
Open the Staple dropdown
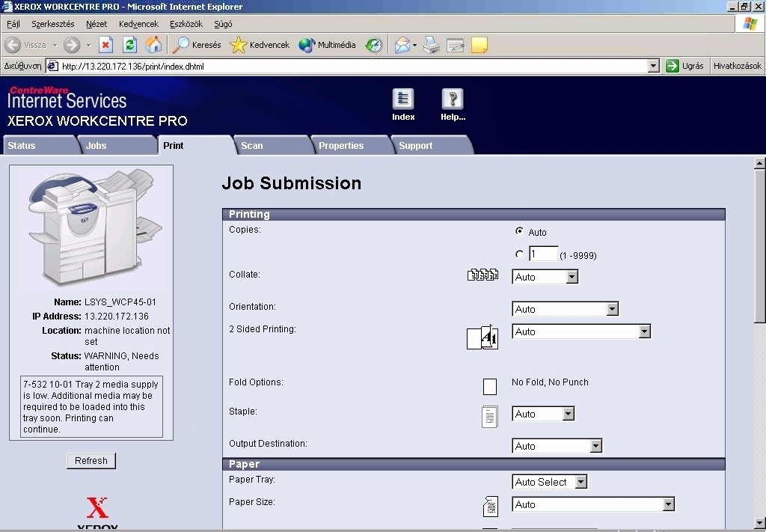(543, 414)
